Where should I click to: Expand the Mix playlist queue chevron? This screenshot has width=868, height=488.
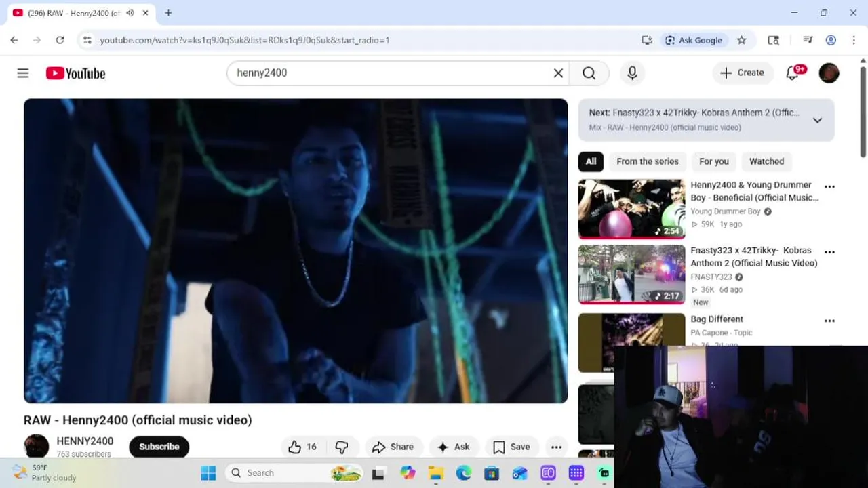click(x=817, y=120)
